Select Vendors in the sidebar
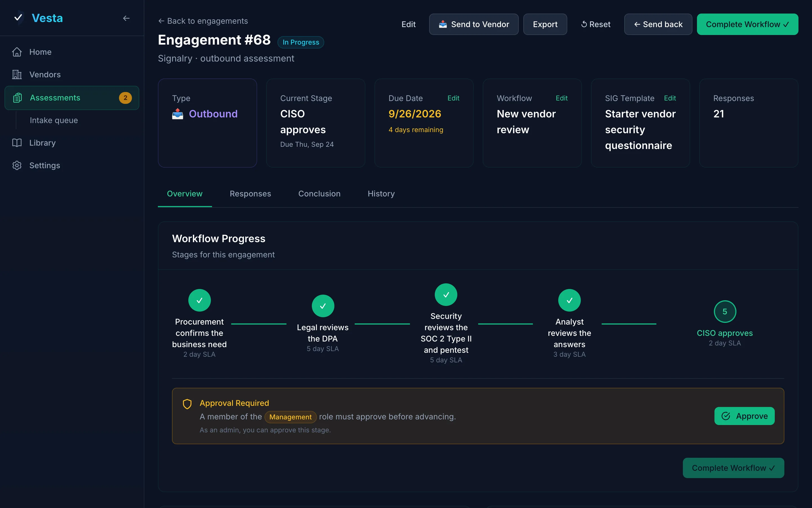The width and height of the screenshot is (812, 508). (x=72, y=75)
